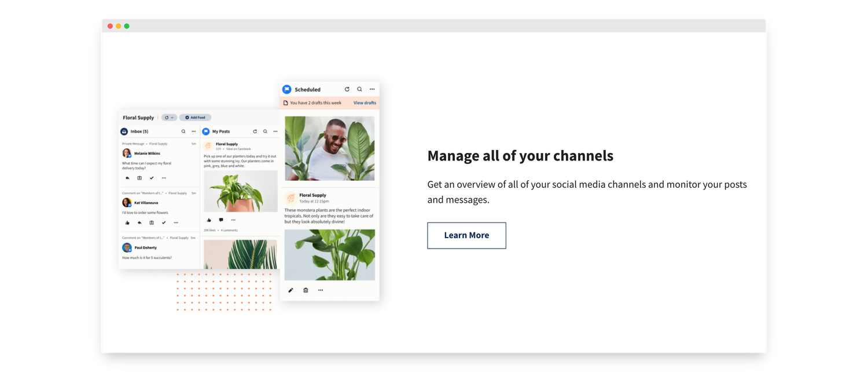Select the Inbox (5) stream header
Screen dimensions: 868x372
(x=139, y=132)
